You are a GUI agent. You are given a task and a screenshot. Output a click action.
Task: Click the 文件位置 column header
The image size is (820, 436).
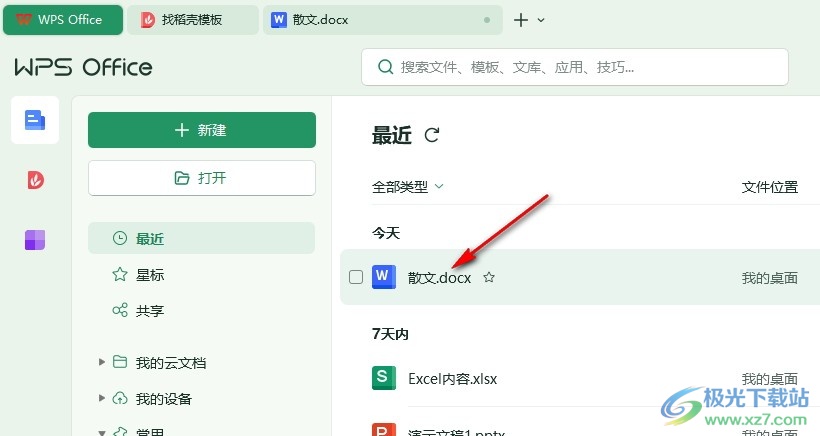[769, 187]
